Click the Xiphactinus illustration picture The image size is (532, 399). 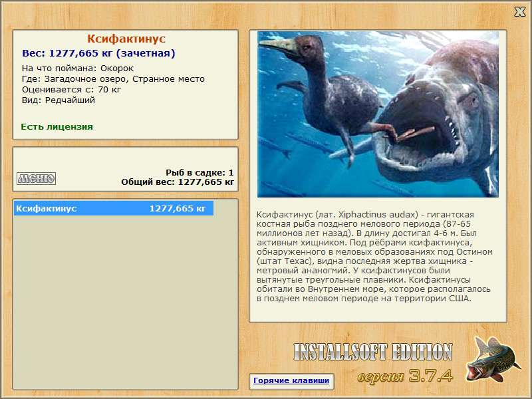tap(378, 114)
